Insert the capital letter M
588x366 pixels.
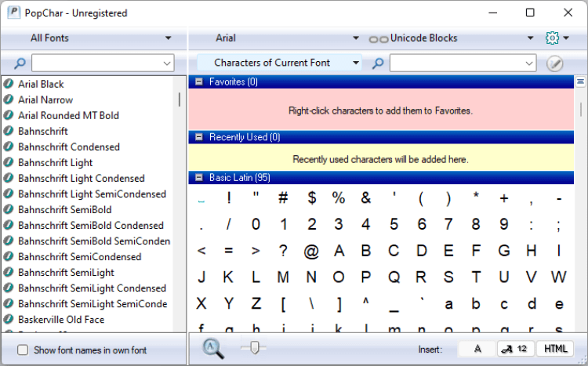(283, 277)
